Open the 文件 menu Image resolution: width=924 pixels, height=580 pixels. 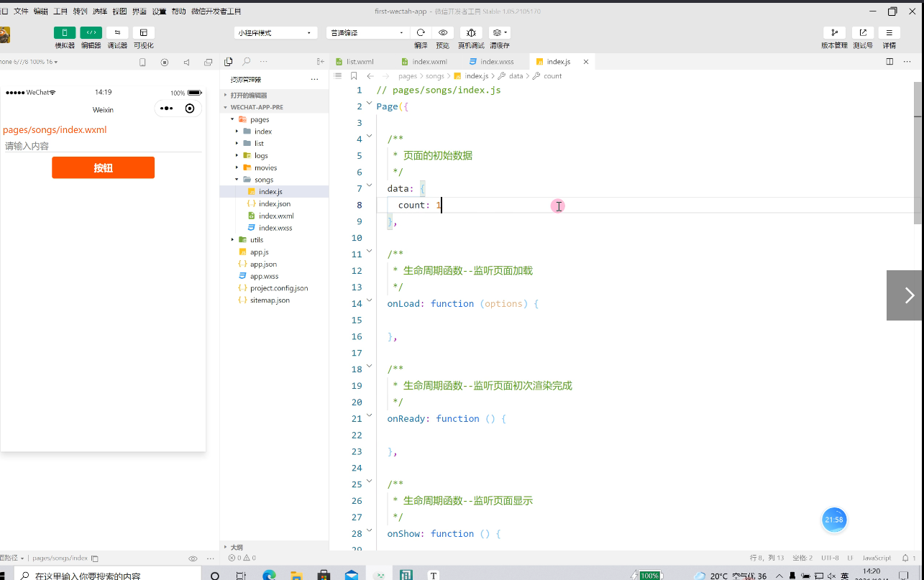click(21, 11)
